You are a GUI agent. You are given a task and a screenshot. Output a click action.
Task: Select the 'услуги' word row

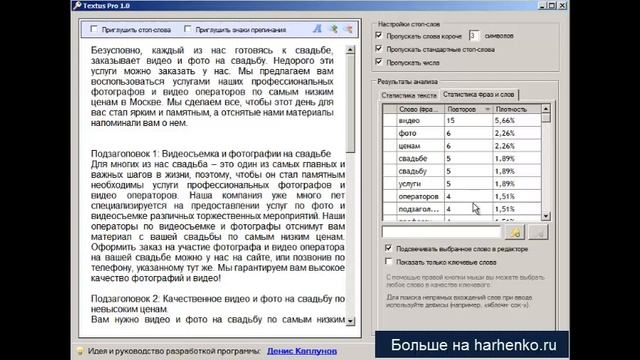[462, 184]
